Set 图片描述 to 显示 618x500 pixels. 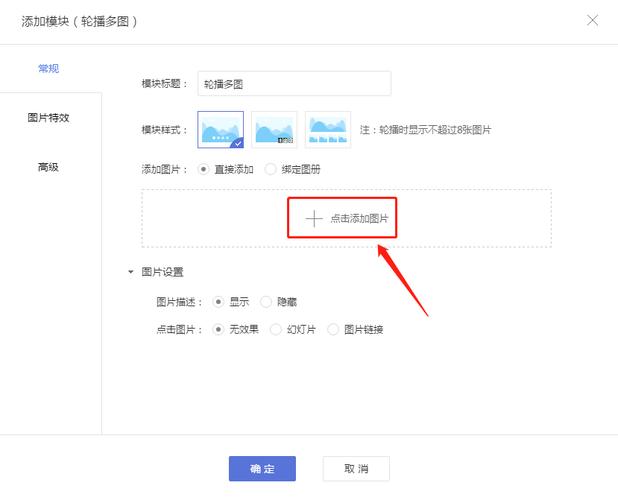click(219, 301)
